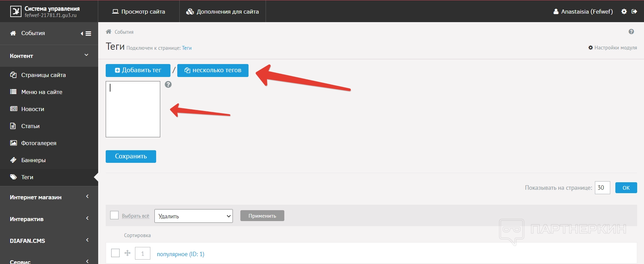
Task: Click the Баннеры ticket icon
Action: click(13, 160)
